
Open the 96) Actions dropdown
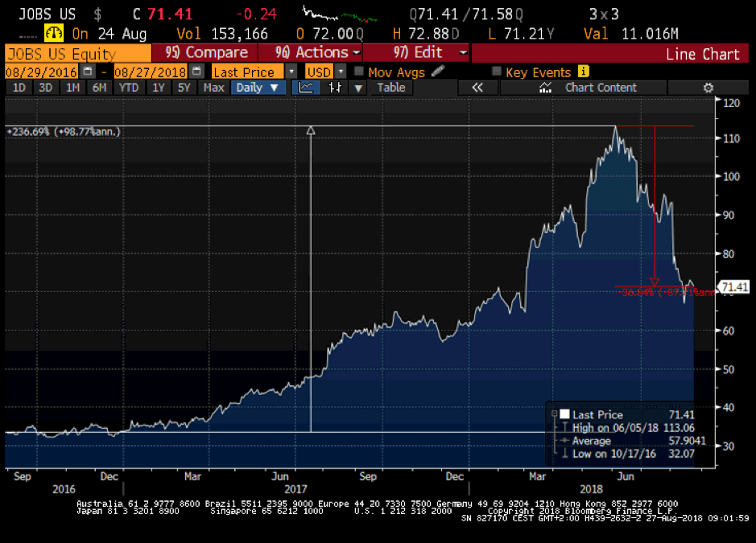(x=311, y=52)
